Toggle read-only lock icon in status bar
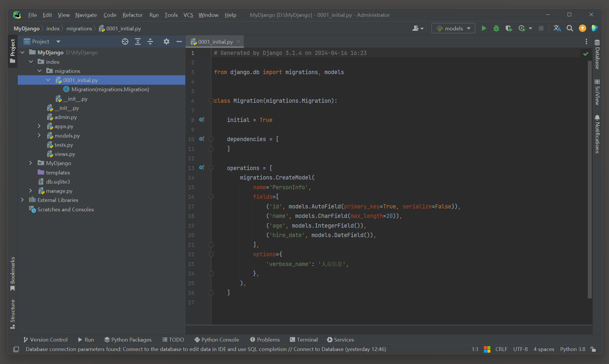This screenshot has height=364, width=609. (x=593, y=349)
